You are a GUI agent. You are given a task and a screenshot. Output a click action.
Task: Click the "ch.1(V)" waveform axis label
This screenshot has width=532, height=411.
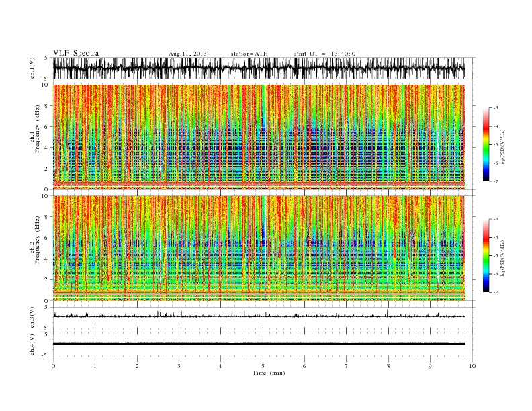[32, 68]
